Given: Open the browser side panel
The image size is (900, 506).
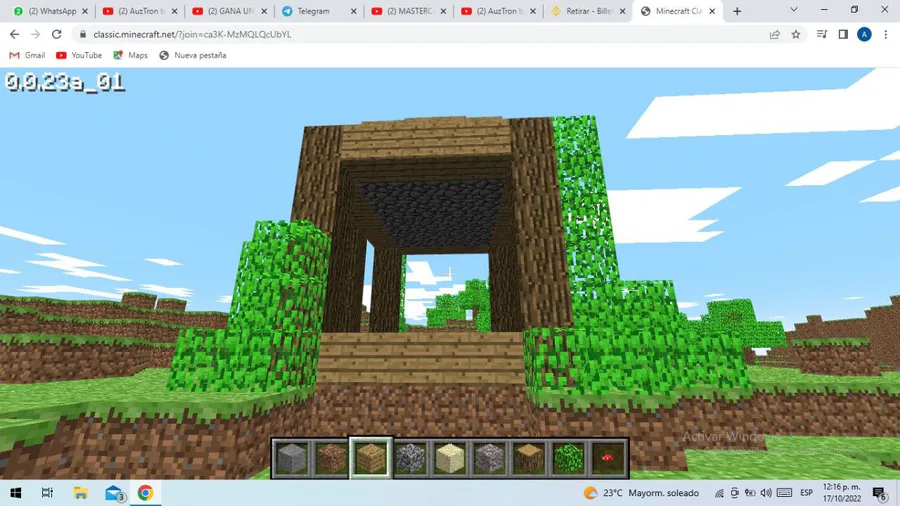Looking at the screenshot, I should tap(843, 34).
